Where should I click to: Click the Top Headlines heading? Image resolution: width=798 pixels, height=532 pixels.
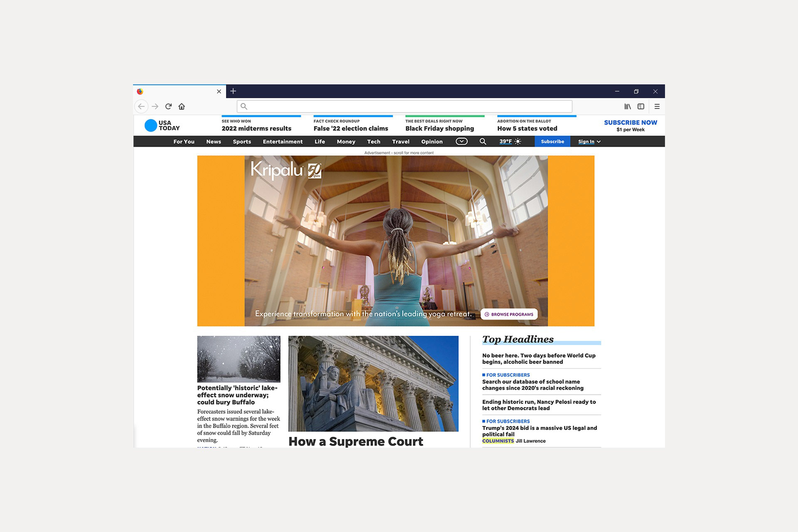click(518, 340)
